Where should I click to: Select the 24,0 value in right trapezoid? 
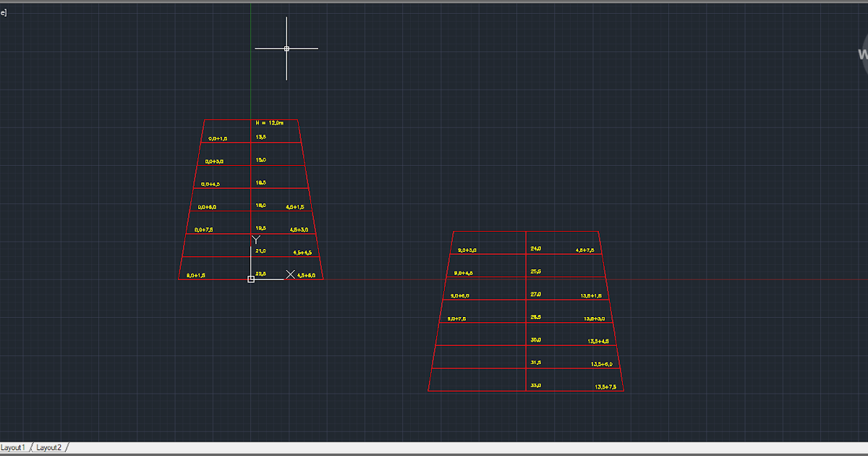click(535, 249)
